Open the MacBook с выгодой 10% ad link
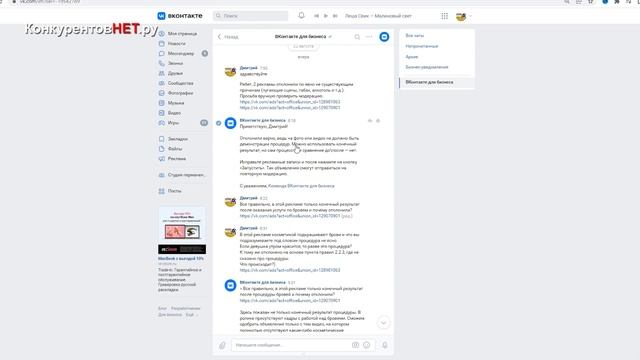This screenshot has height=360, width=640. pyautogui.click(x=181, y=258)
